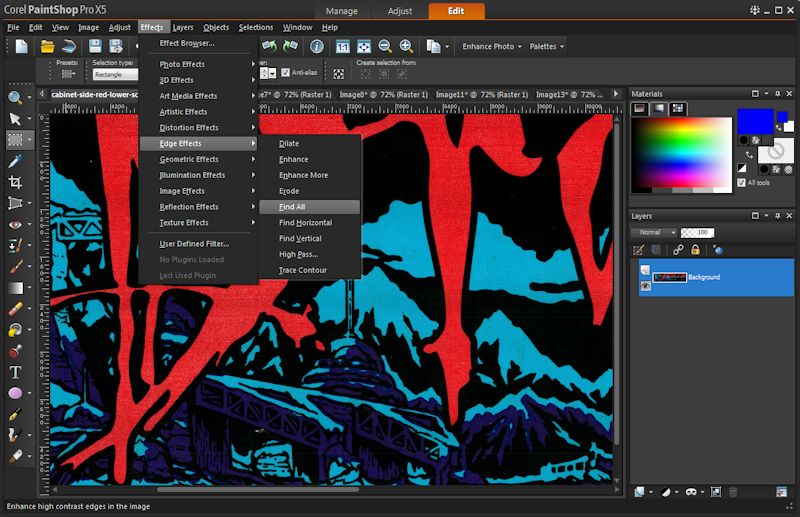Click the Open file folder icon
This screenshot has width=800, height=517.
point(47,46)
